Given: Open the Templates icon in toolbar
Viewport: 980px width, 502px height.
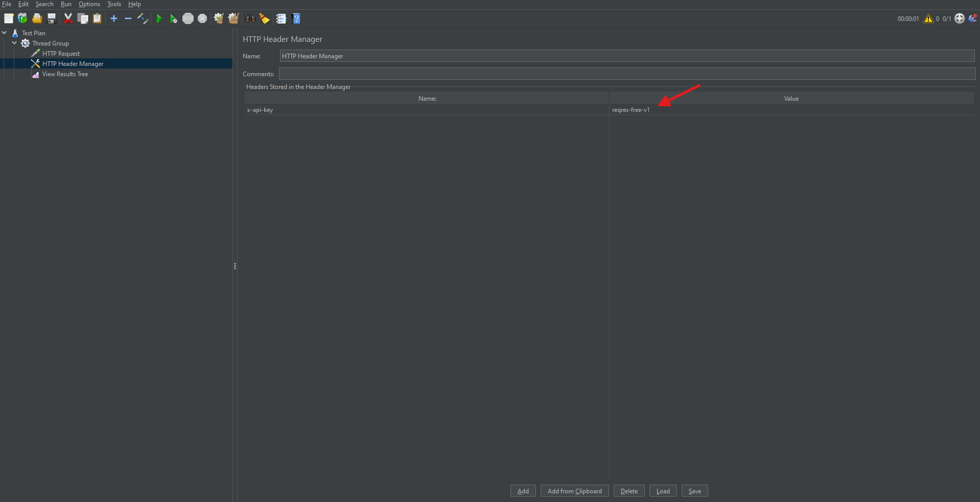Looking at the screenshot, I should click(x=22, y=18).
